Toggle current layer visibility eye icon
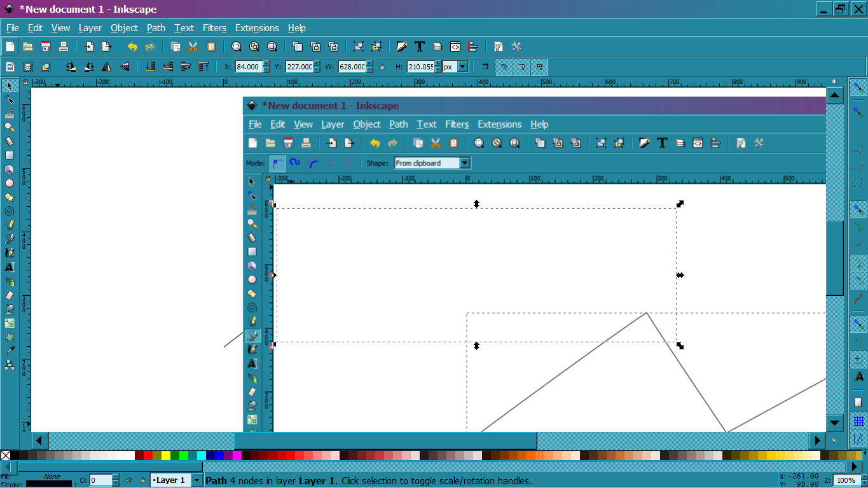The width and height of the screenshot is (868, 488). click(129, 480)
